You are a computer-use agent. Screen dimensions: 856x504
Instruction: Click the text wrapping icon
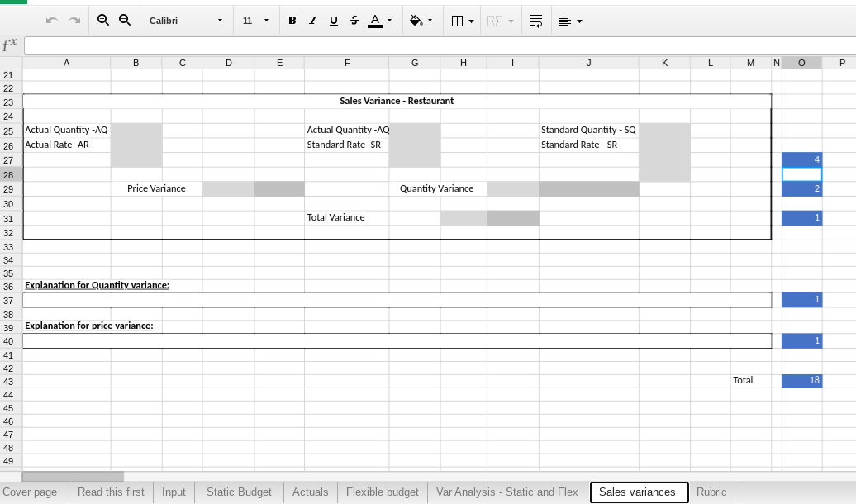[x=536, y=20]
